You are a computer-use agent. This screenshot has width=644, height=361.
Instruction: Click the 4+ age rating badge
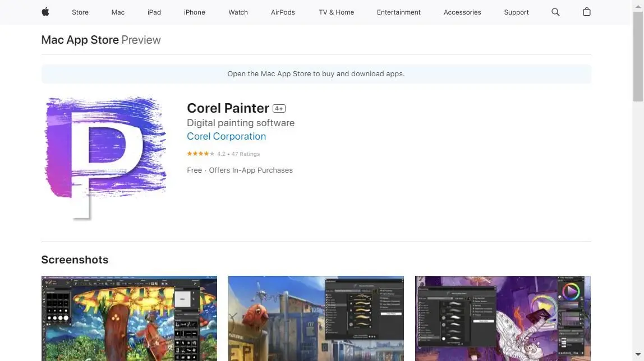(x=279, y=108)
